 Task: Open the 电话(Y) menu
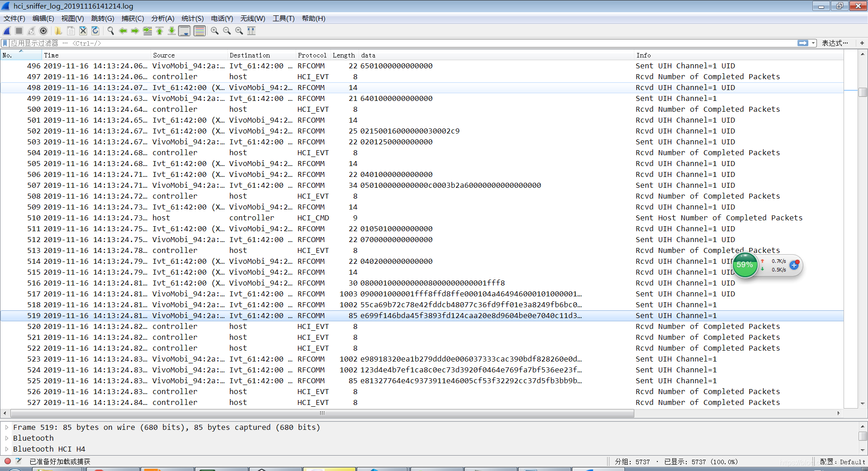coord(222,19)
